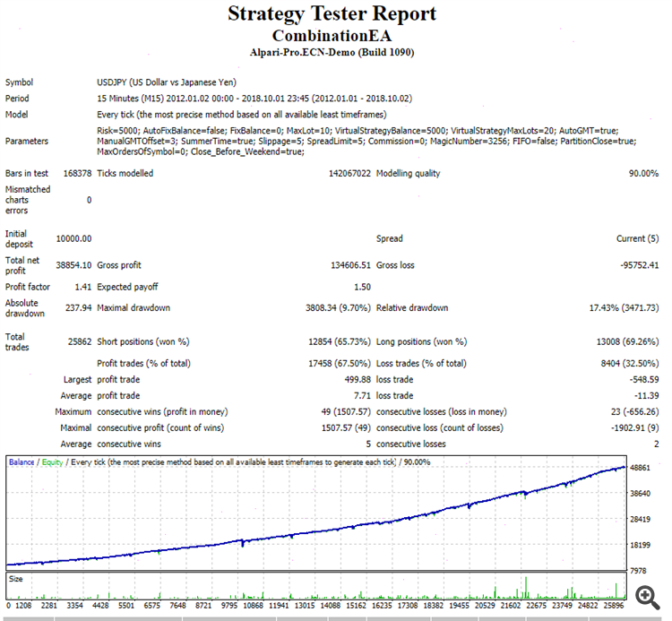Screen dimensions: 672x621
Task: Click Loss trades value 8404 (32.50%)
Action: (630, 364)
